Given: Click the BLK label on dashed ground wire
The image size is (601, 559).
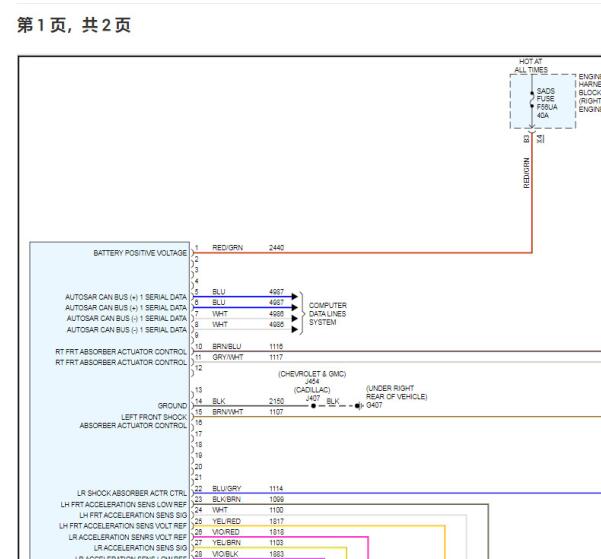Looking at the screenshot, I should pos(333,401).
